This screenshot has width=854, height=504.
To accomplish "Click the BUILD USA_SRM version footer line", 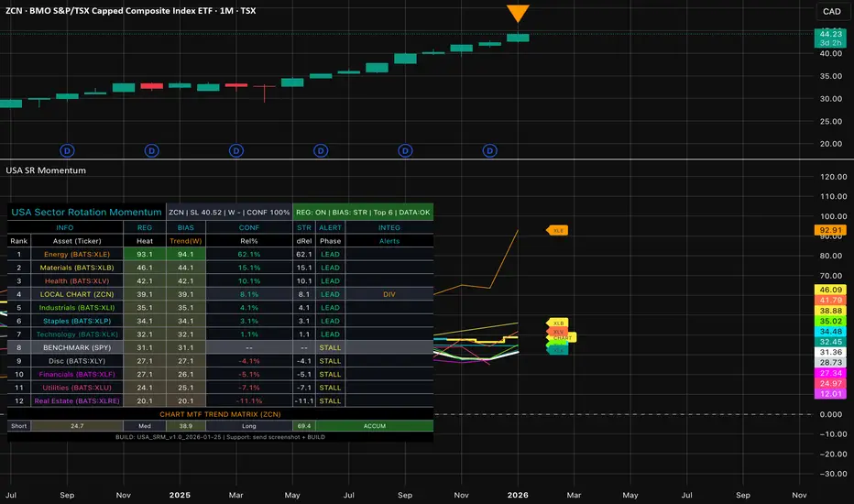I will click(x=220, y=437).
